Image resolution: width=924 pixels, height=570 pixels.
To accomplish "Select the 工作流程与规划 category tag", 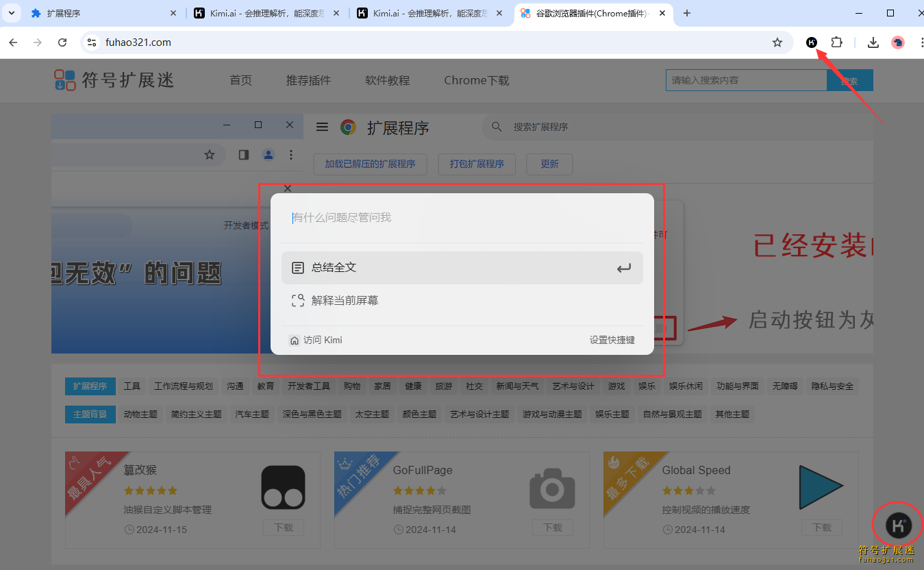I will point(184,386).
